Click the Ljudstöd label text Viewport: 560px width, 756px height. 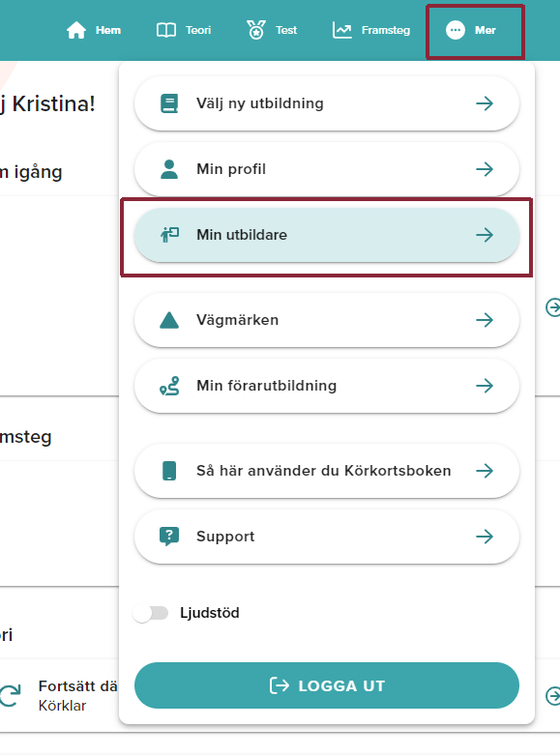210,613
